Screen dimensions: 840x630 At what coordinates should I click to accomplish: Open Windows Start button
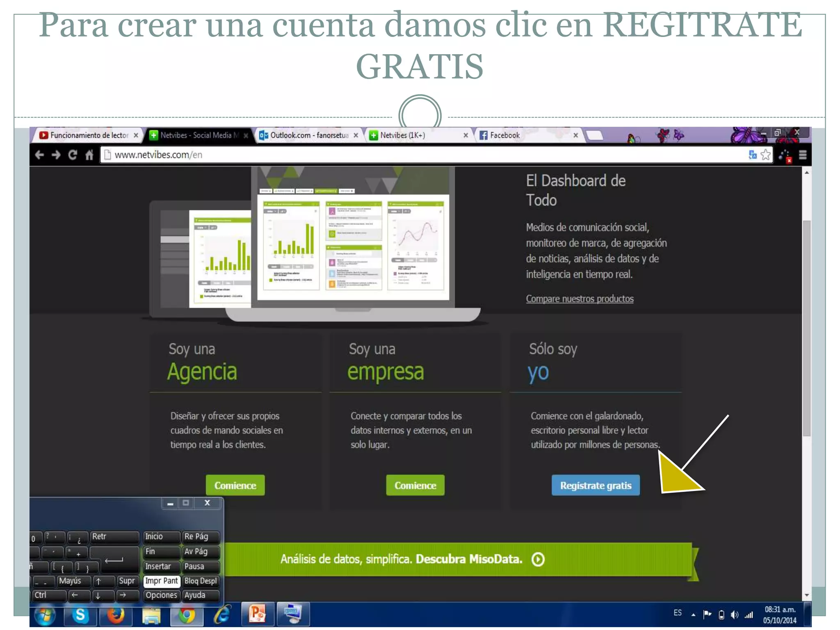point(45,615)
